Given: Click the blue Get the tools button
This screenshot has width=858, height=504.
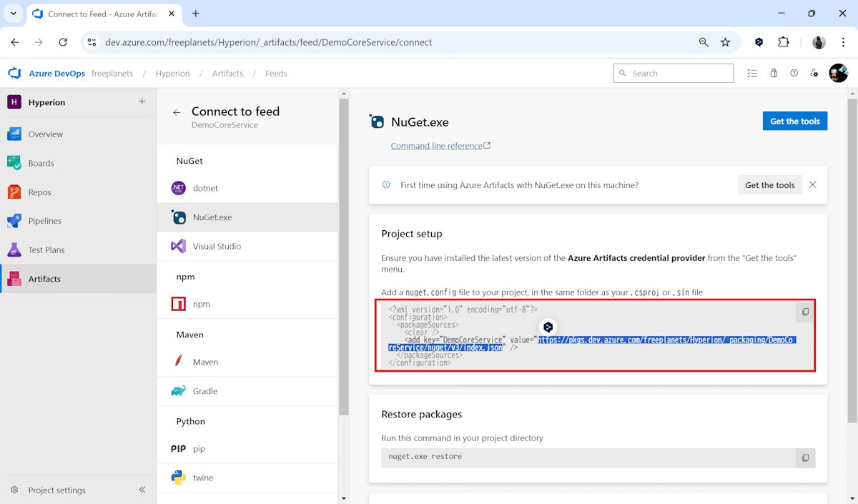Looking at the screenshot, I should tap(795, 122).
